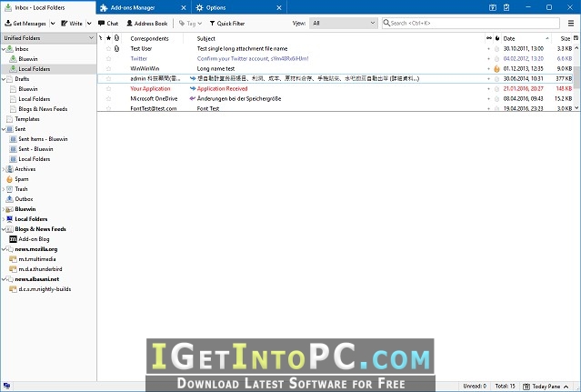Sort messages by Date column
581x392 pixels.
tap(526, 38)
